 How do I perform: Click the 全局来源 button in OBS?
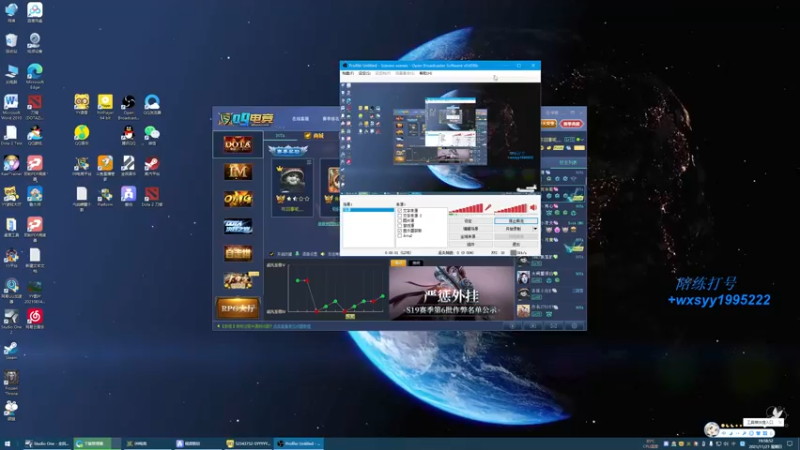[470, 236]
